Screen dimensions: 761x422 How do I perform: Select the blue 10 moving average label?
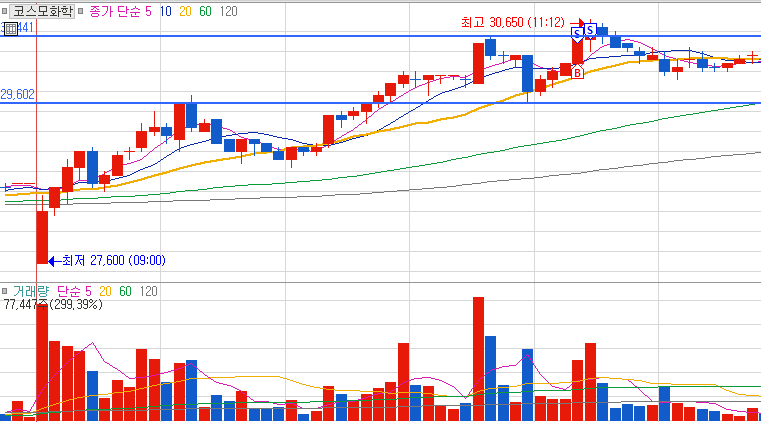click(x=165, y=11)
